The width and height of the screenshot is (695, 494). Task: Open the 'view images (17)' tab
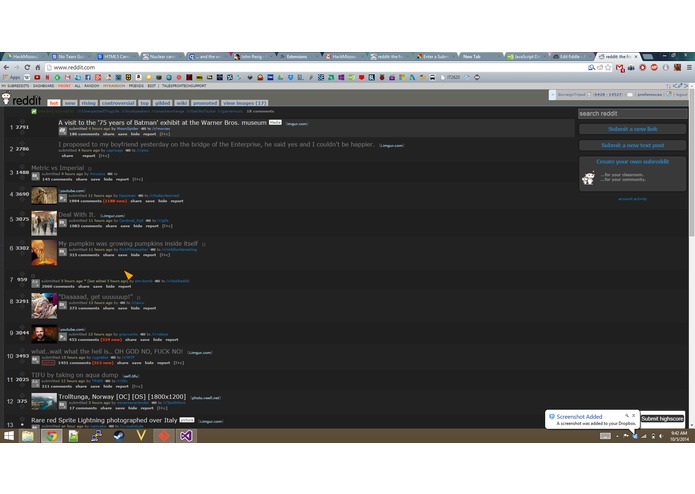(x=245, y=103)
